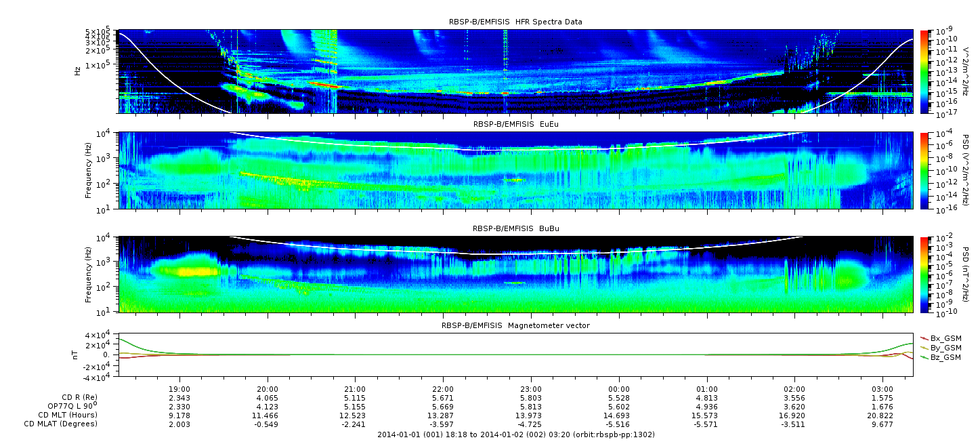Click the BuBu PSD color bar
This screenshot has width=980, height=446.
tap(924, 274)
